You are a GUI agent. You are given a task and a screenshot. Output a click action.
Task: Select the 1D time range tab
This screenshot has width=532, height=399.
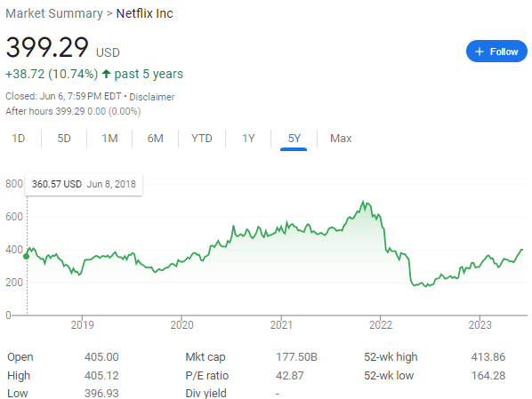[19, 139]
